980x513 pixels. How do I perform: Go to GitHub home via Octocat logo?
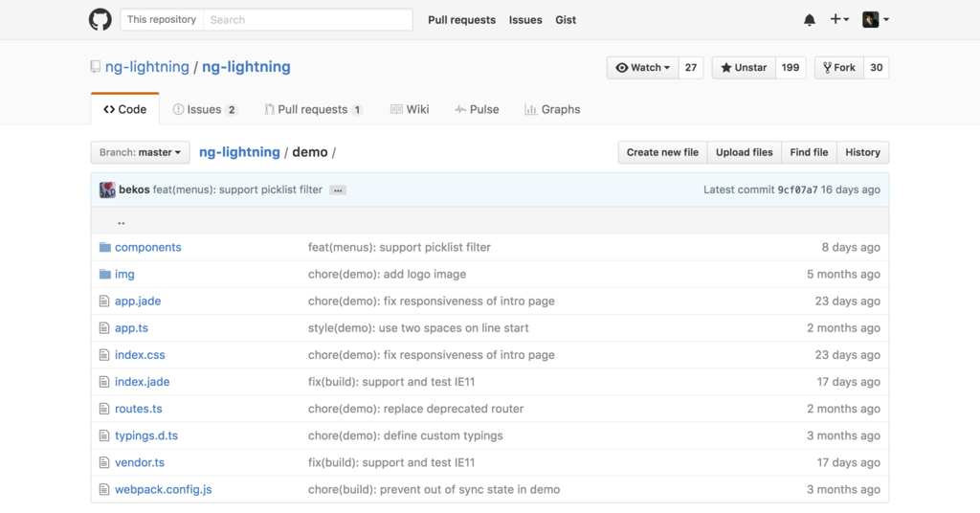click(x=100, y=19)
